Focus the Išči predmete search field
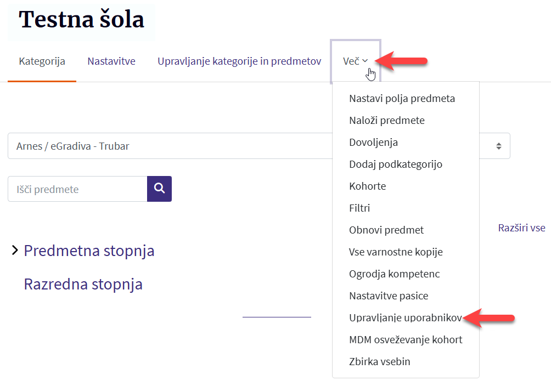 [77, 189]
